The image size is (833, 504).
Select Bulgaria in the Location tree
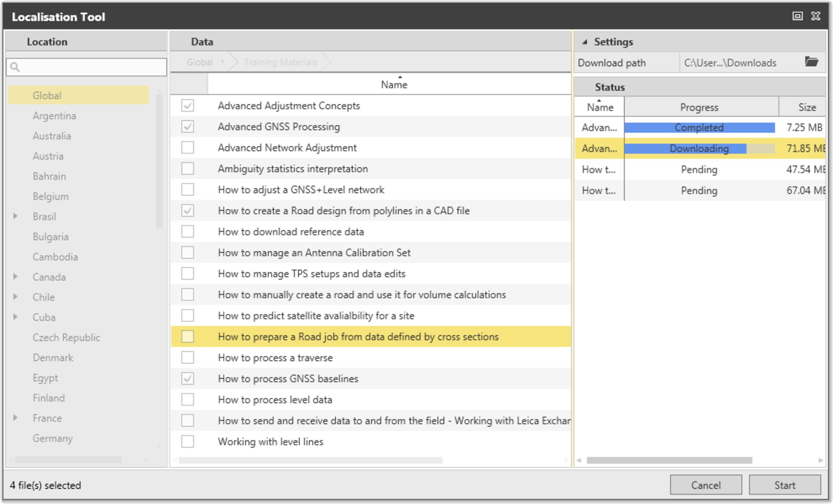point(50,237)
